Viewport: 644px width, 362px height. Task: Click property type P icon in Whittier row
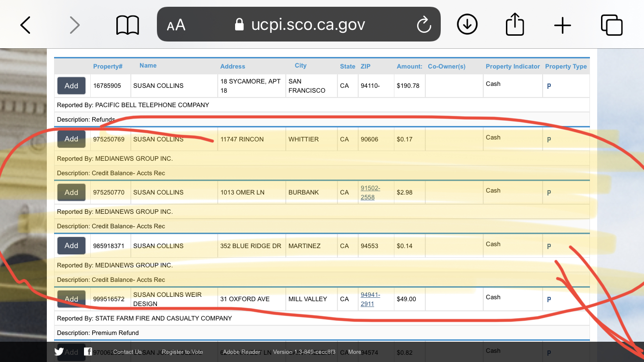(x=549, y=140)
